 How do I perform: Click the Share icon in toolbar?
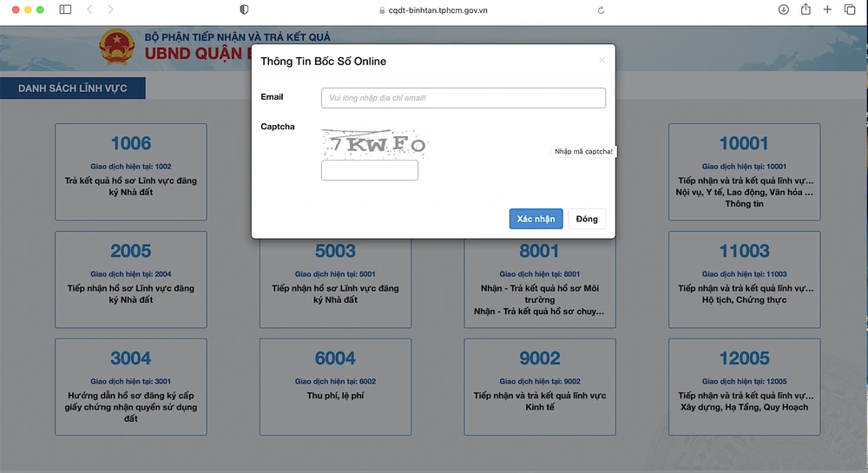806,10
